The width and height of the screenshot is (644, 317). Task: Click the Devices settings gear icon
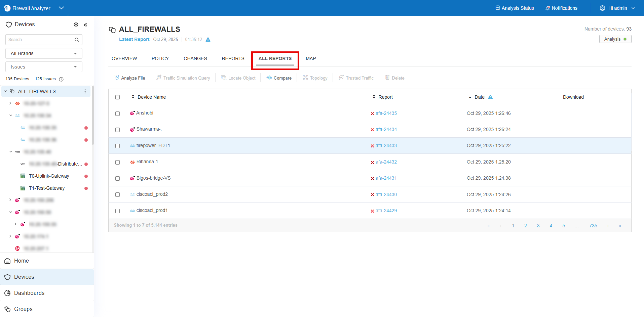76,25
